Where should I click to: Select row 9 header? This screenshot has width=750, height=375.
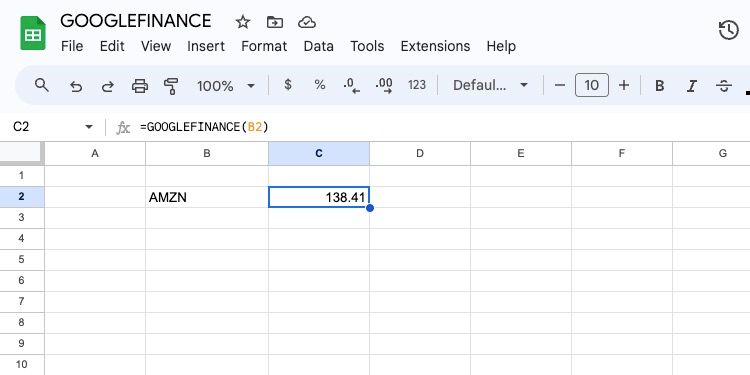point(22,344)
